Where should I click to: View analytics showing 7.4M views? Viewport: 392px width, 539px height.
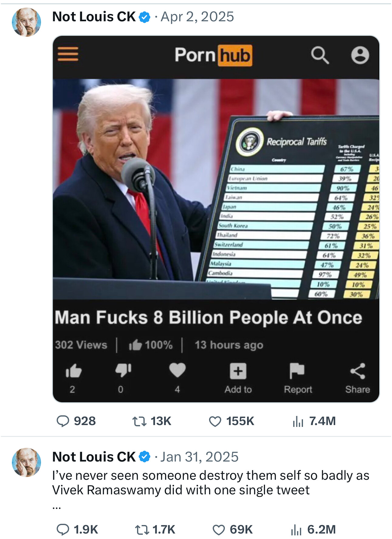(x=298, y=421)
